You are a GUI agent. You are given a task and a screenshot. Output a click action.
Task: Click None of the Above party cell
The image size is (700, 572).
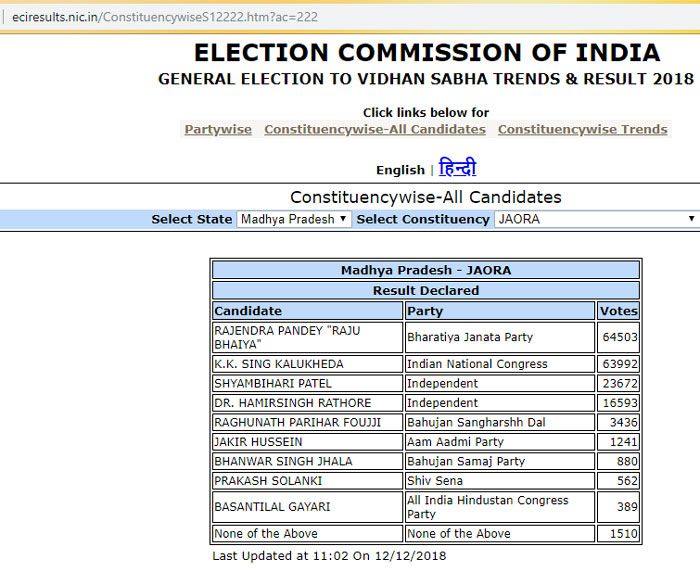pyautogui.click(x=500, y=534)
